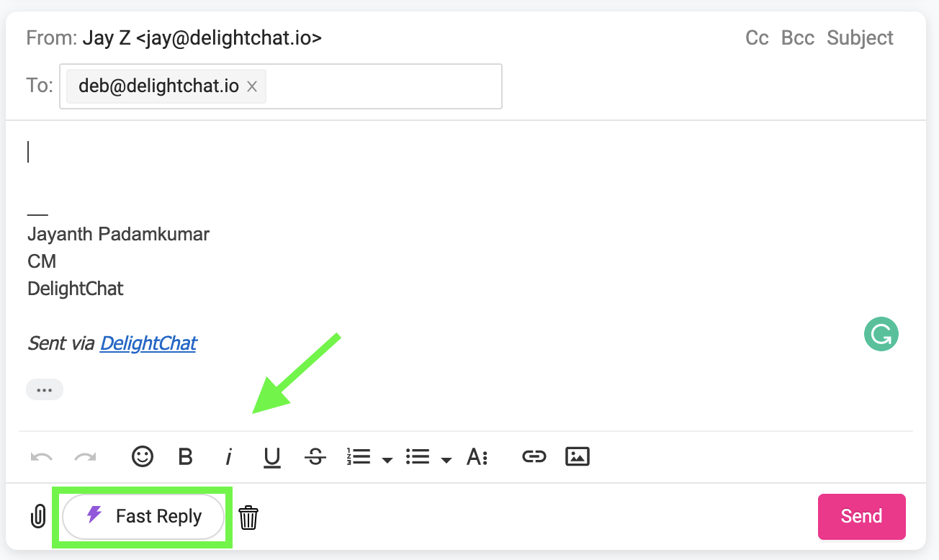The height and width of the screenshot is (560, 939).
Task: Discard the draft using the trash icon
Action: pyautogui.click(x=248, y=516)
